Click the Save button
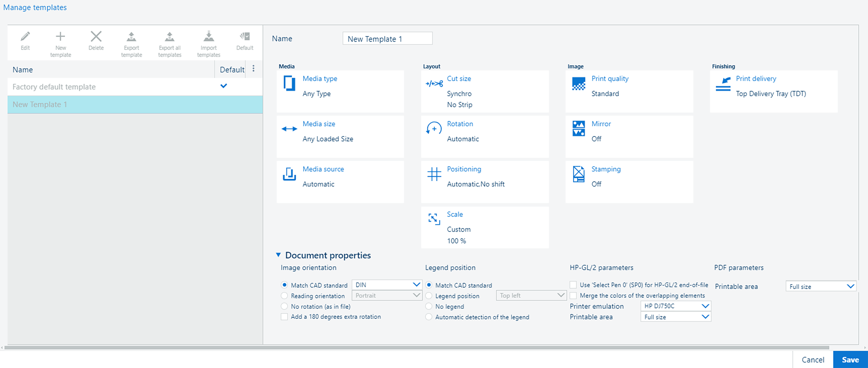Screen dimensions: 868x368 tap(850, 359)
